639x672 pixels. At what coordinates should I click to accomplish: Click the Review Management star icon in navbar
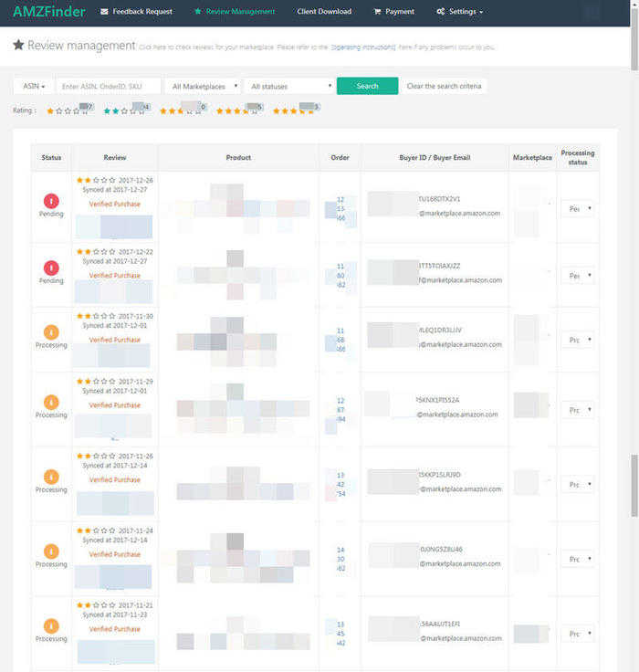coord(198,12)
